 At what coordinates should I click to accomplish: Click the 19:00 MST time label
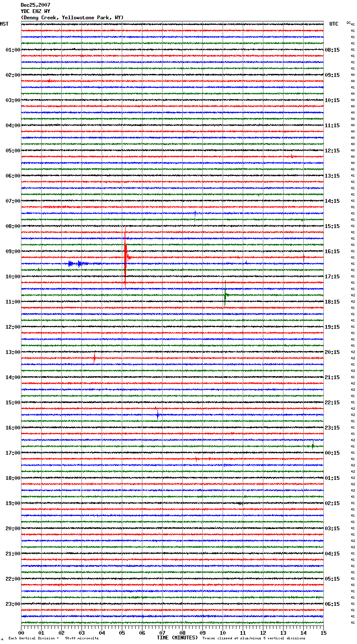coord(13,503)
